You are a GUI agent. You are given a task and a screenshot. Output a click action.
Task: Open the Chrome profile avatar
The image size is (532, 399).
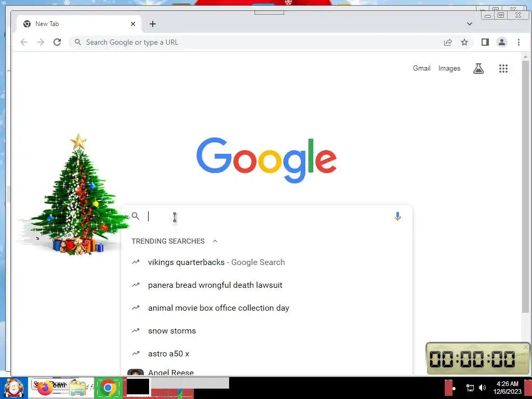[x=502, y=42]
